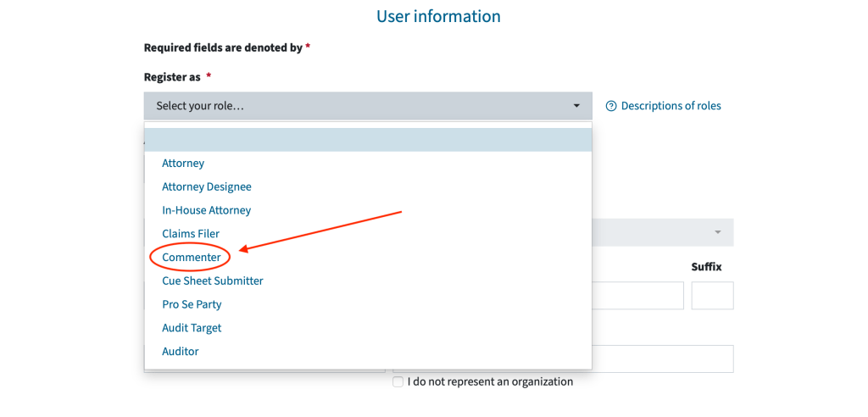
Task: Select the Pro Se Party role
Action: [192, 304]
